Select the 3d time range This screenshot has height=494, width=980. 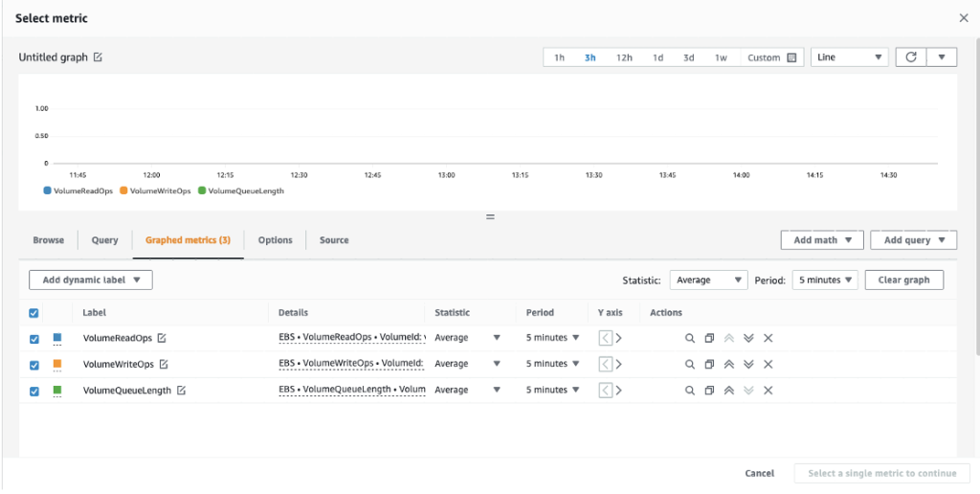[689, 57]
